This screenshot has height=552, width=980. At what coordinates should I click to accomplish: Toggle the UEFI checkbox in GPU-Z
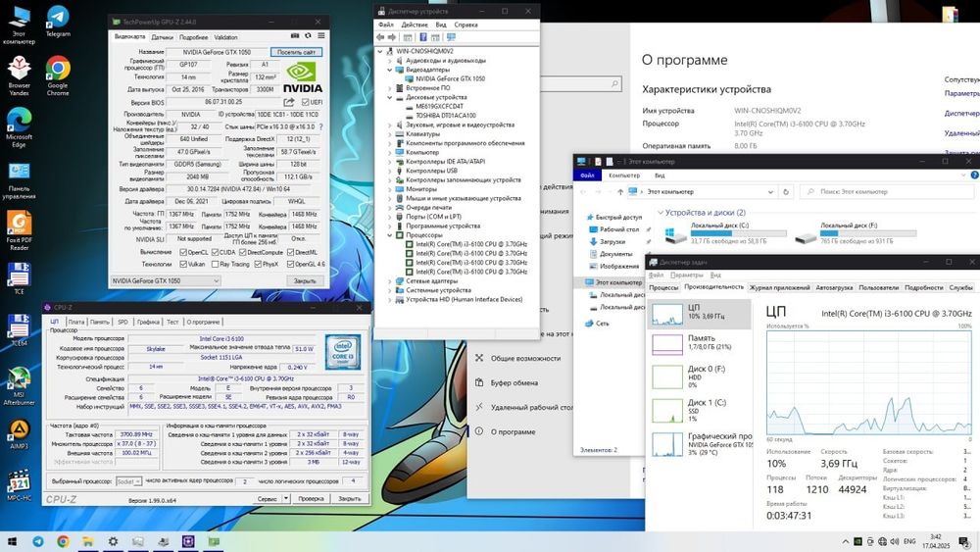305,102
